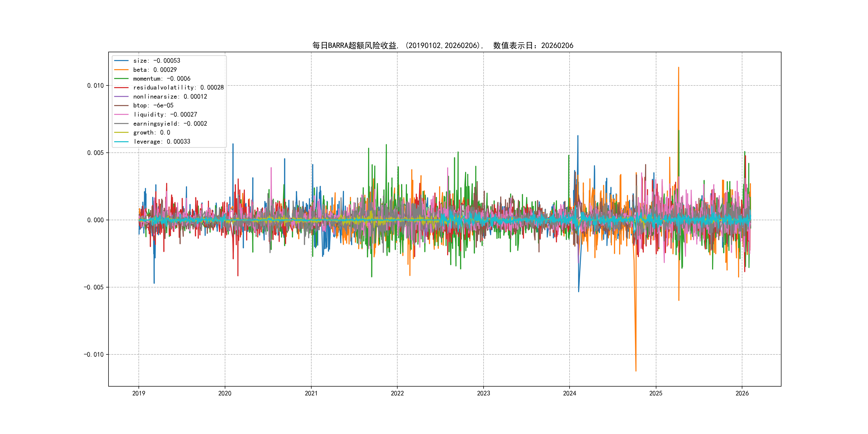868x434 pixels.
Task: Click the size legend blue line swatch
Action: pyautogui.click(x=121, y=61)
